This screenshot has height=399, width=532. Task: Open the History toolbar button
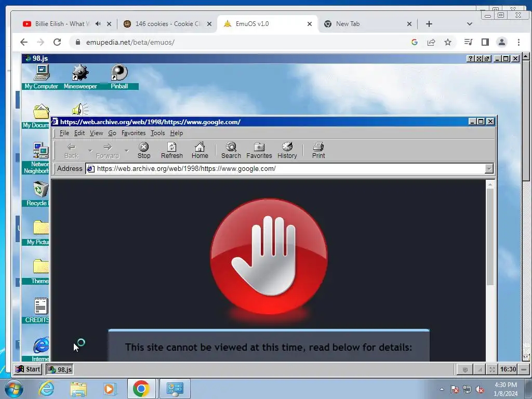287,150
